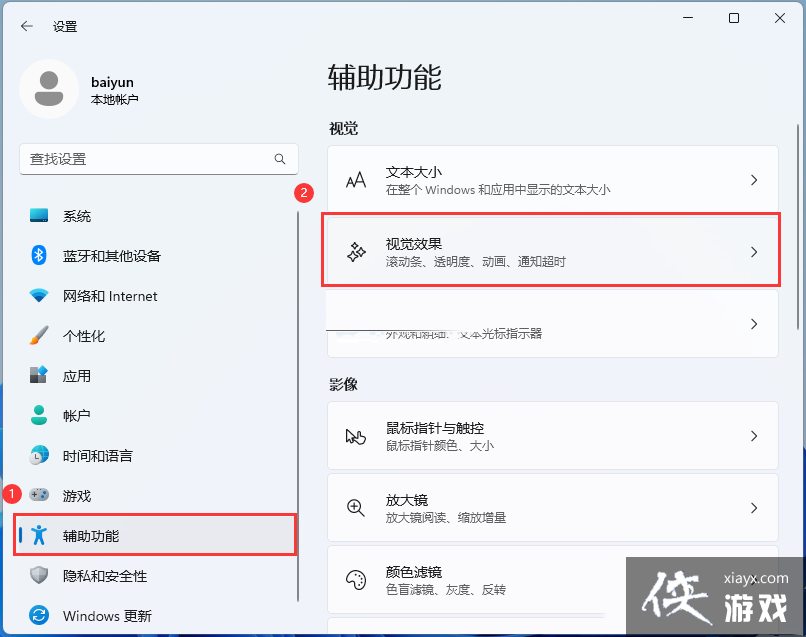Click the 帐户 account icon in sidebar
The width and height of the screenshot is (806, 637).
pyautogui.click(x=38, y=416)
